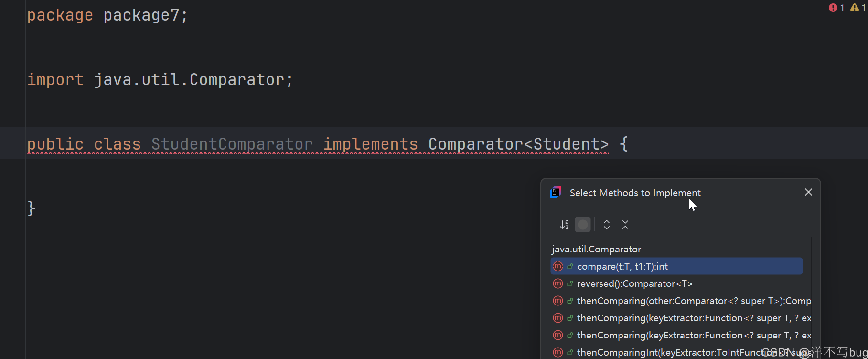Click Comparator<Student> in the class declaration
This screenshot has width=868, height=359.
tap(519, 144)
